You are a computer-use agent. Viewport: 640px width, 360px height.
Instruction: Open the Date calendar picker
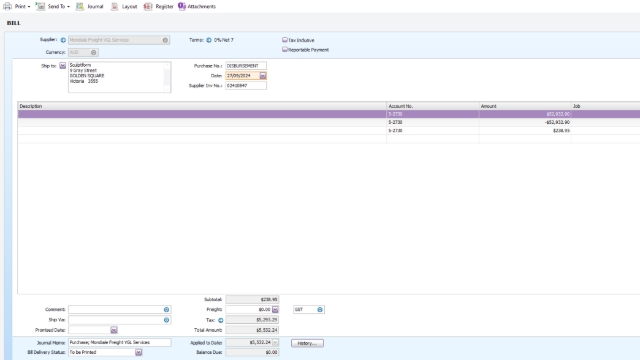[263, 76]
